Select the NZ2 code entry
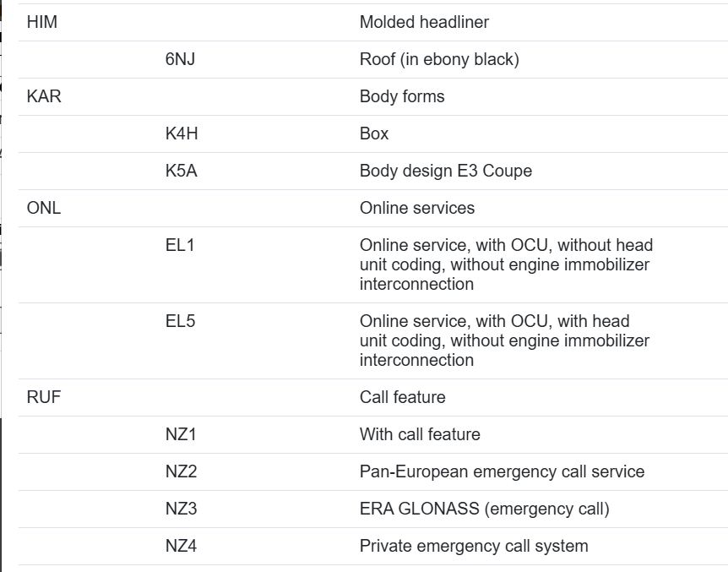This screenshot has width=728, height=572. tap(181, 471)
